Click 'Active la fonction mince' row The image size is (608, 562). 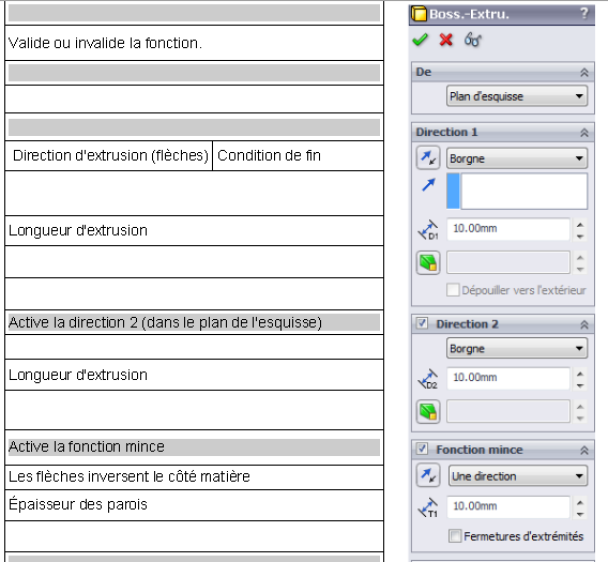pyautogui.click(x=194, y=447)
